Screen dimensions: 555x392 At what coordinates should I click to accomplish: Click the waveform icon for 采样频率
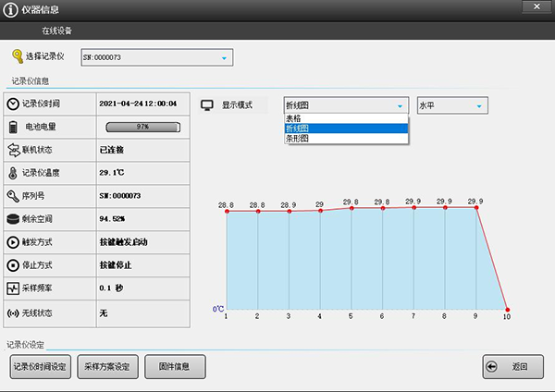click(x=13, y=288)
